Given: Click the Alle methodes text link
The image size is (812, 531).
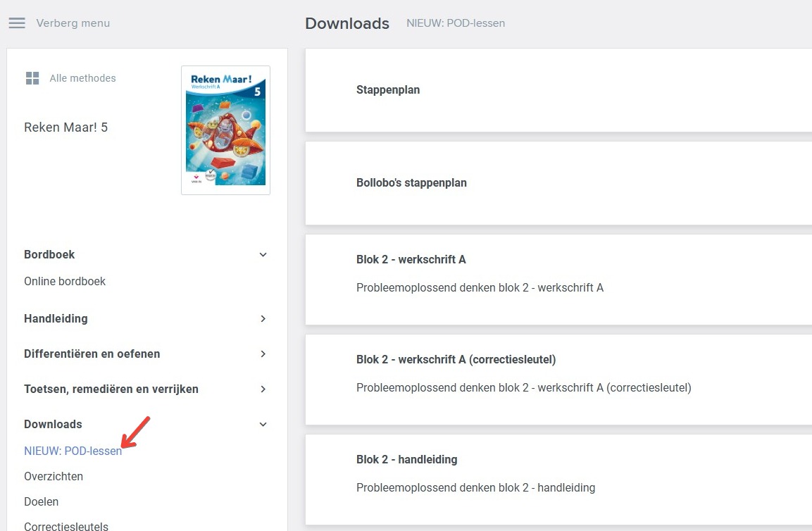Looking at the screenshot, I should coord(82,78).
